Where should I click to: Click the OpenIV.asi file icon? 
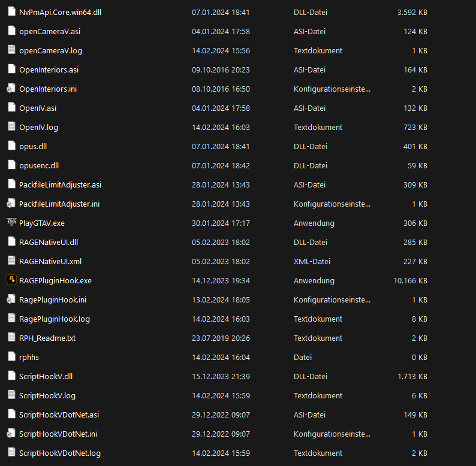pyautogui.click(x=11, y=107)
